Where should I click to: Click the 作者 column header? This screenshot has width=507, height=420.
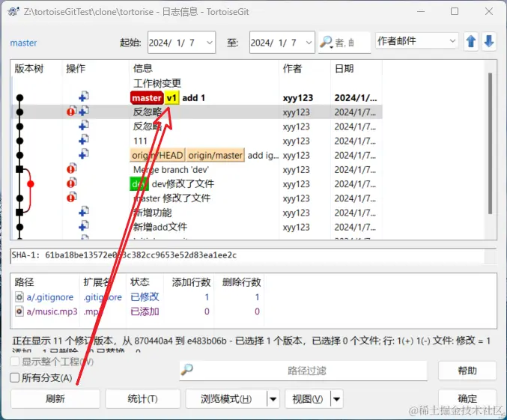[292, 69]
